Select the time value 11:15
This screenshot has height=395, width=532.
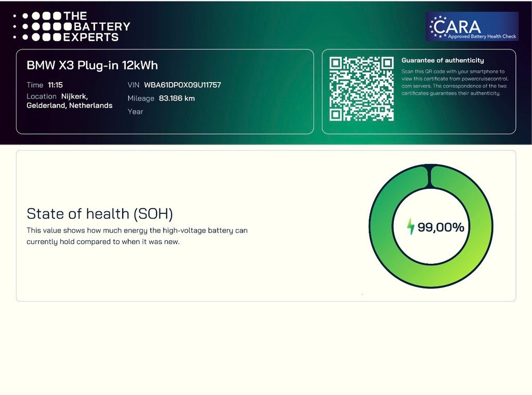coord(55,85)
